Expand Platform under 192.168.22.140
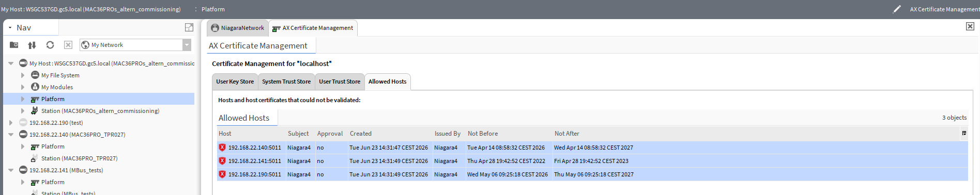 pos(23,147)
